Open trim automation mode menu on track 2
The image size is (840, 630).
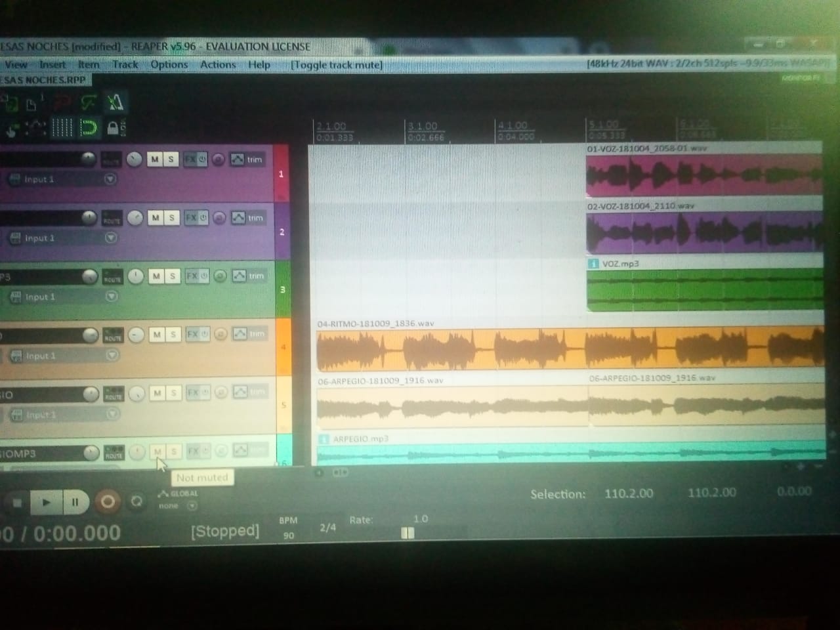point(256,218)
